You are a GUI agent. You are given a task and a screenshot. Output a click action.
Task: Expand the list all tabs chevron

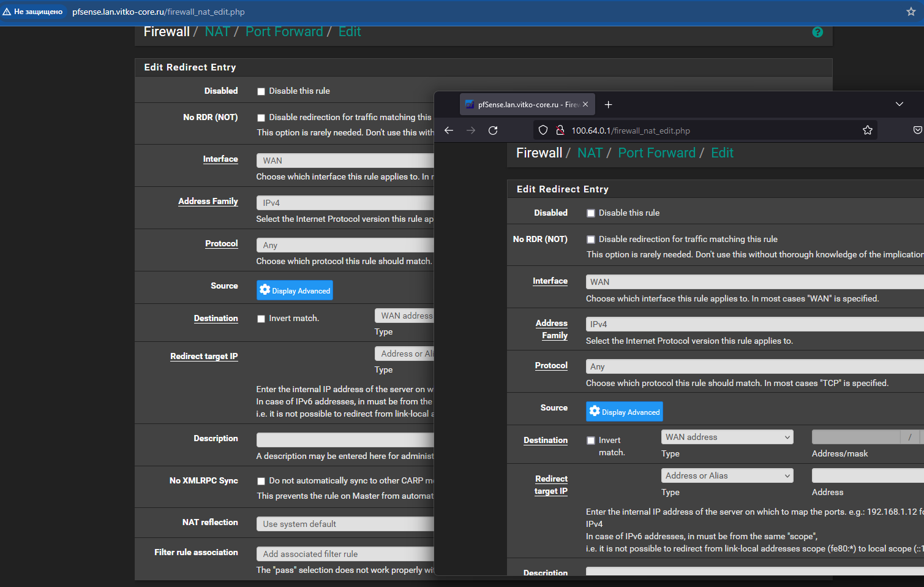click(x=899, y=104)
